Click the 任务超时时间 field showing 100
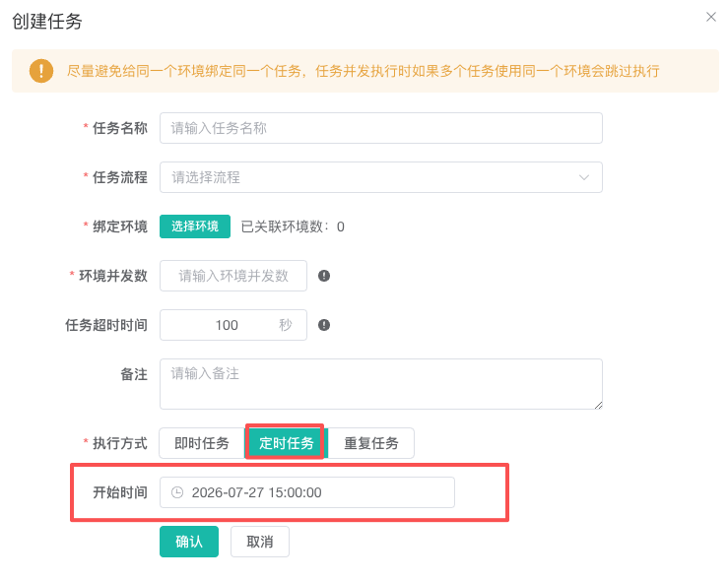728x581 pixels. click(233, 325)
